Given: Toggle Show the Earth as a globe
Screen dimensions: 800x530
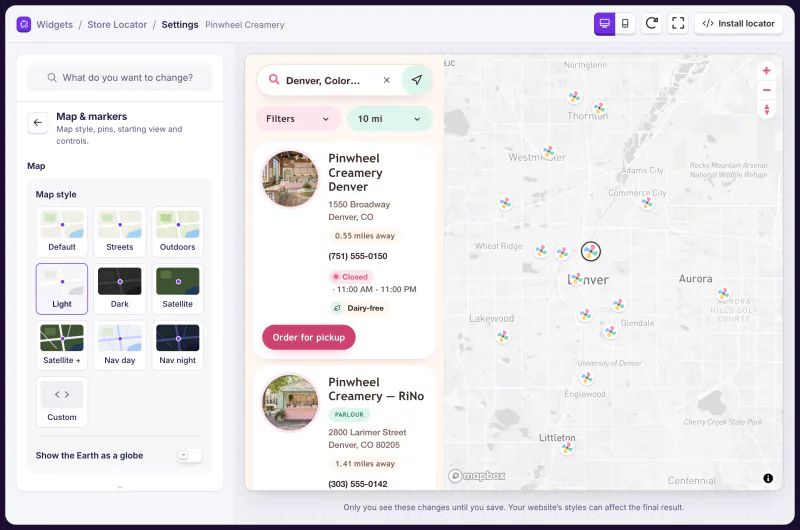Looking at the screenshot, I should [x=189, y=455].
